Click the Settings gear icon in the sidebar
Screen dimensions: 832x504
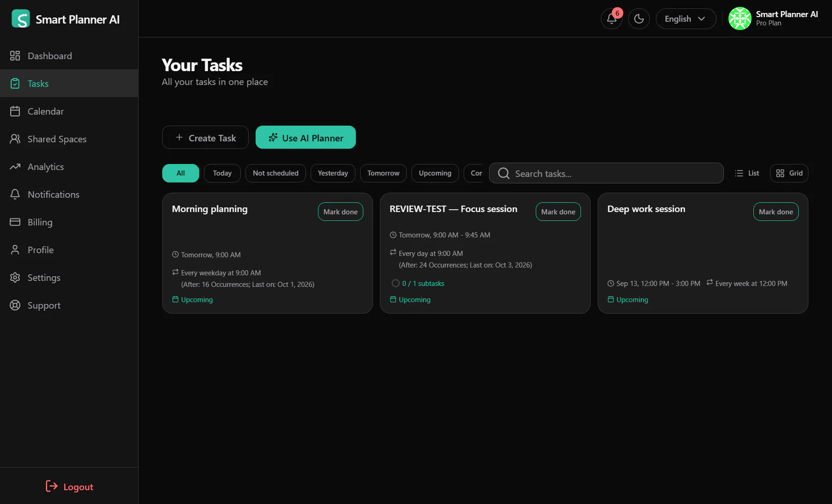15,278
